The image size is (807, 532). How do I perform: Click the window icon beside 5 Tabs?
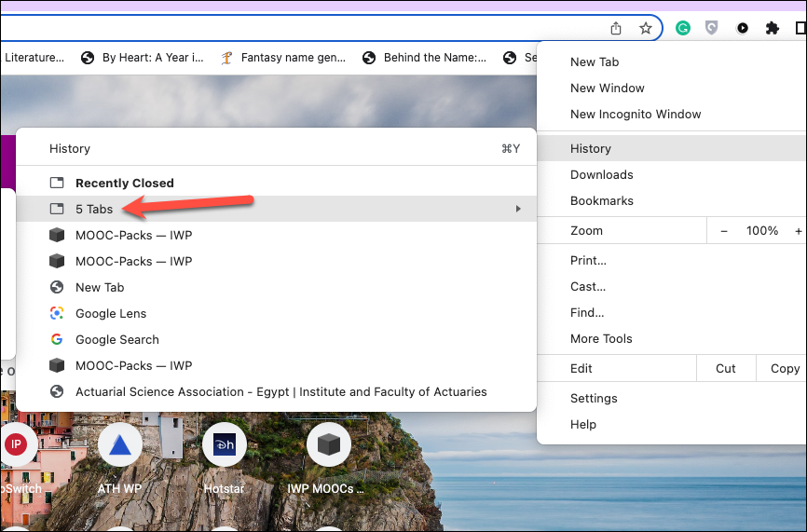pyautogui.click(x=57, y=209)
